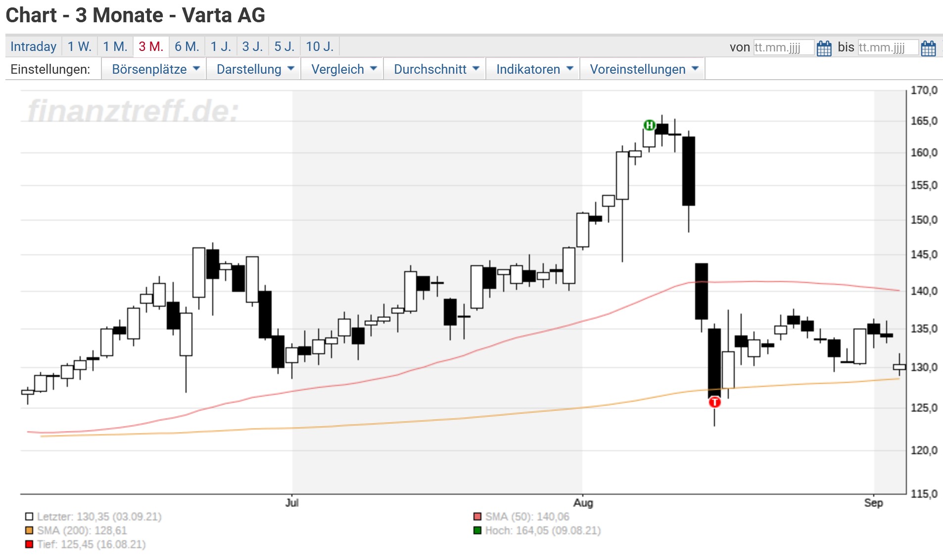This screenshot has height=560, width=943.
Task: Select the 1 M. time range tab
Action: (115, 47)
